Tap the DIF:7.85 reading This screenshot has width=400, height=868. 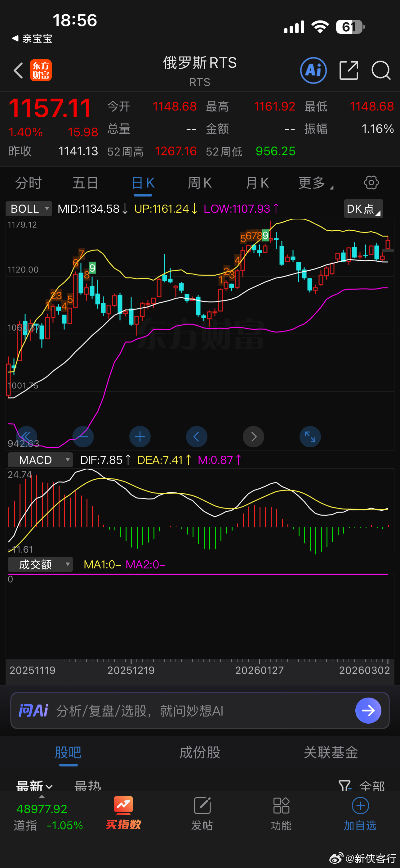coord(105,459)
